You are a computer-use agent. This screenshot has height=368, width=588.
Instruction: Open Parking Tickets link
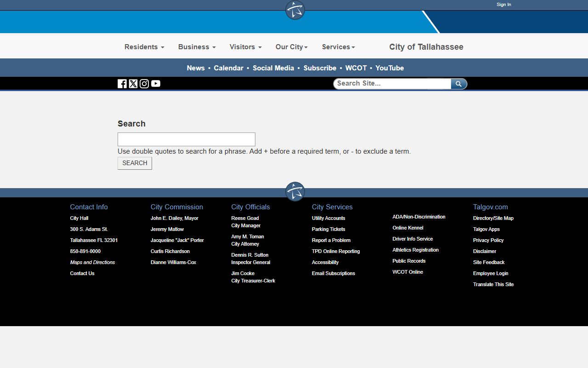point(328,229)
